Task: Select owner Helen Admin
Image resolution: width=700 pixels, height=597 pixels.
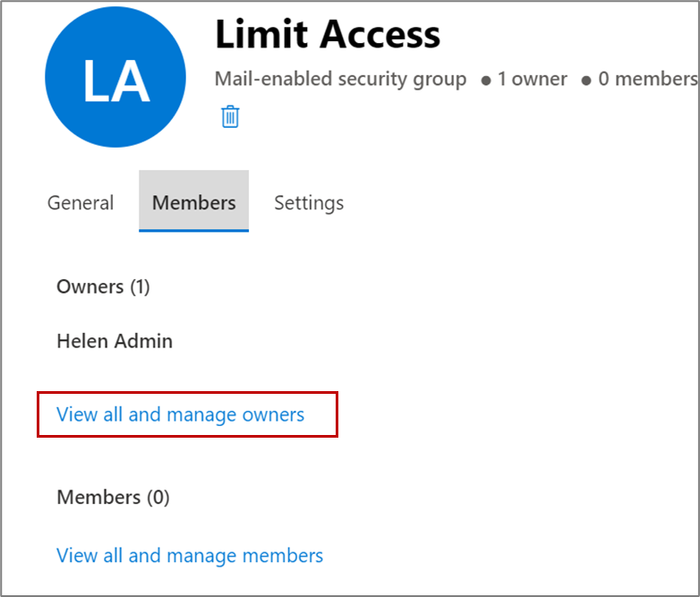Action: [x=115, y=341]
